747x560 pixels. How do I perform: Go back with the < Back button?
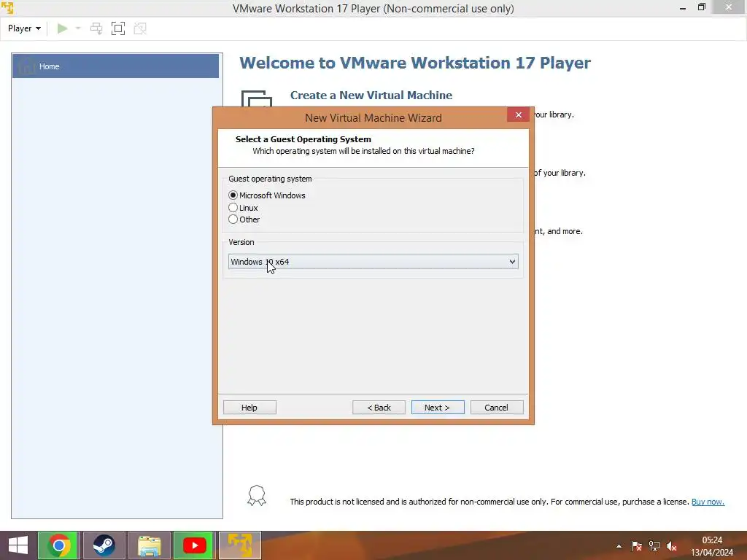click(x=379, y=408)
